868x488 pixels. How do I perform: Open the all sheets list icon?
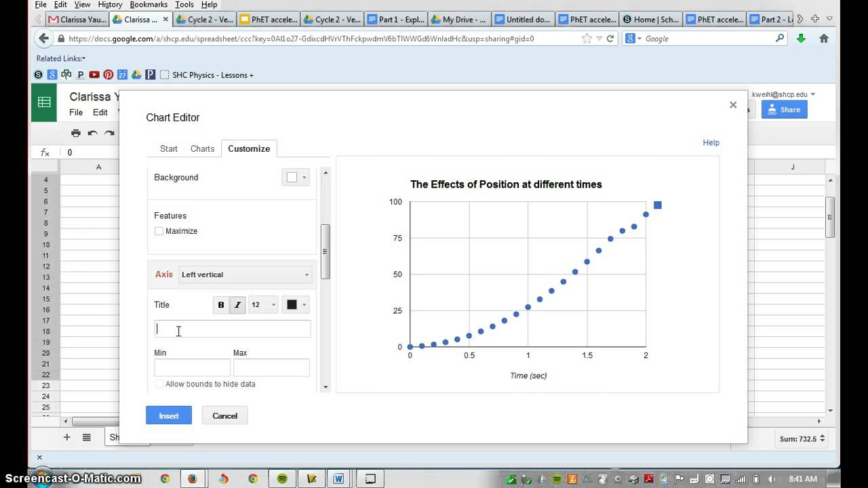87,437
